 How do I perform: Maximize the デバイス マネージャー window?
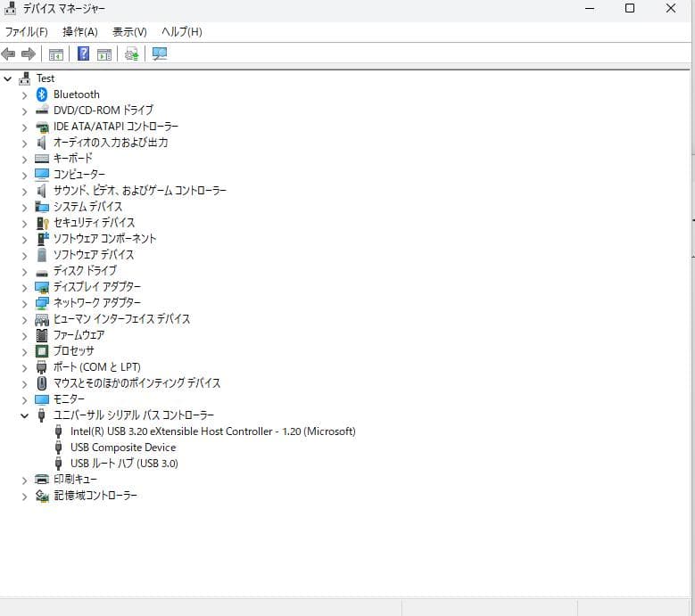[x=629, y=8]
